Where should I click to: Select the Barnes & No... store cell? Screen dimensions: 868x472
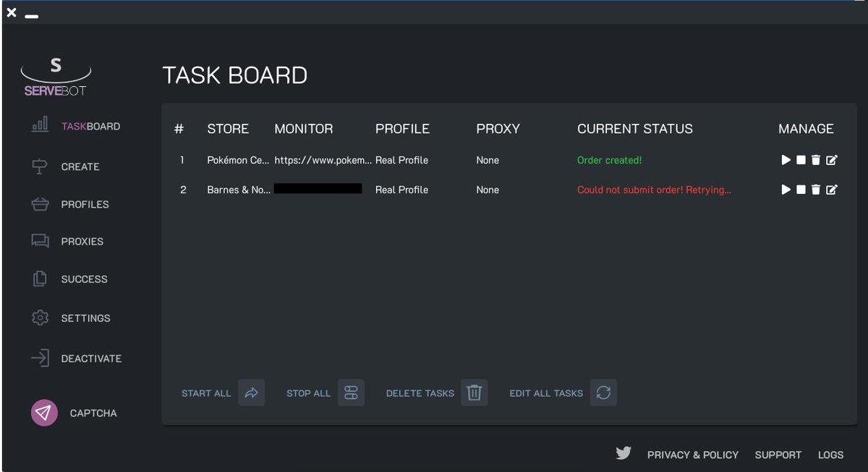238,190
